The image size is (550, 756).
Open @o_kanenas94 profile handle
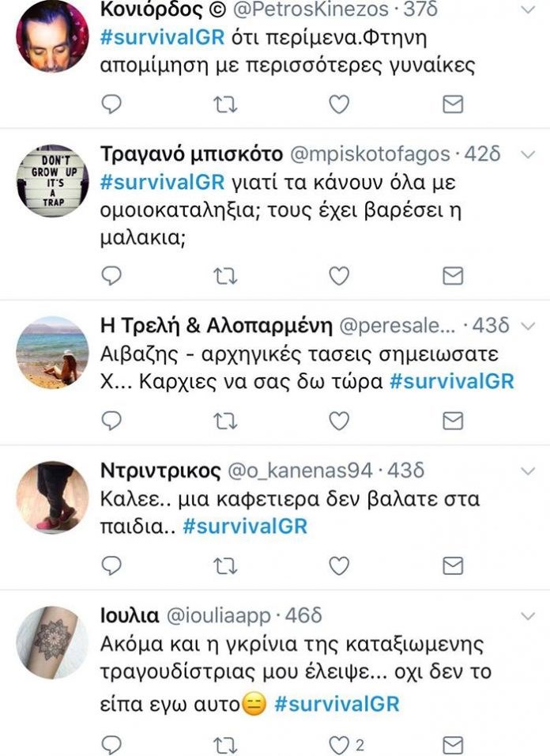(x=299, y=471)
